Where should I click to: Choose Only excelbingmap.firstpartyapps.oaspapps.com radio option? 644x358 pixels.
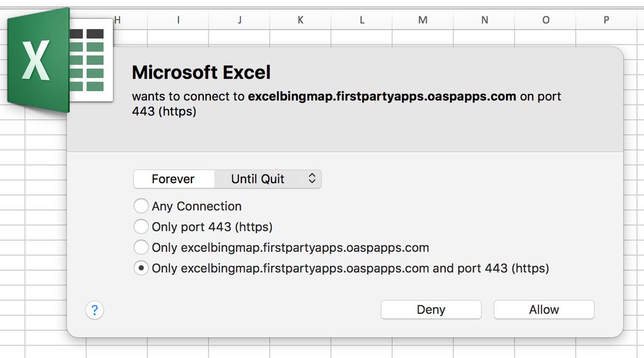[x=281, y=248]
